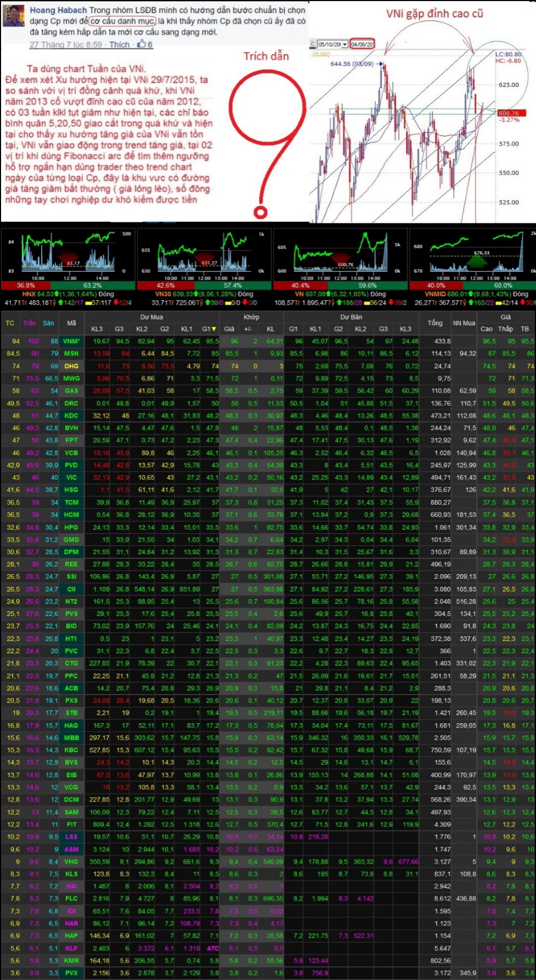536x980 pixels.
Task: Sort by the Sàn column header
Action: [49, 323]
